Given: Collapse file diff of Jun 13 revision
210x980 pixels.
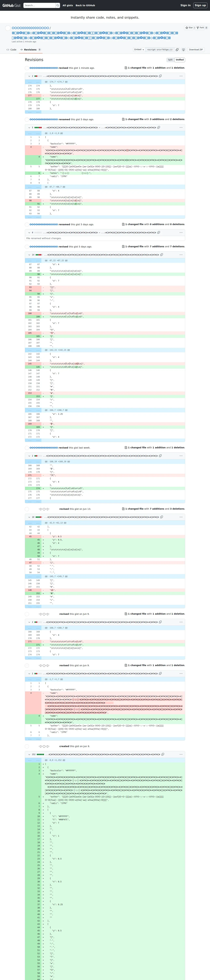Looking at the screenshot, I should click(x=29, y=517).
